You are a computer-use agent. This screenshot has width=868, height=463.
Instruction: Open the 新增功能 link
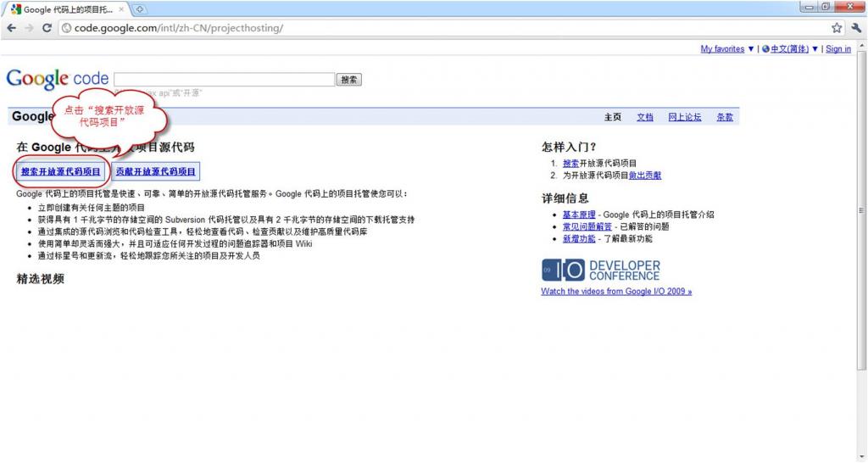[579, 238]
